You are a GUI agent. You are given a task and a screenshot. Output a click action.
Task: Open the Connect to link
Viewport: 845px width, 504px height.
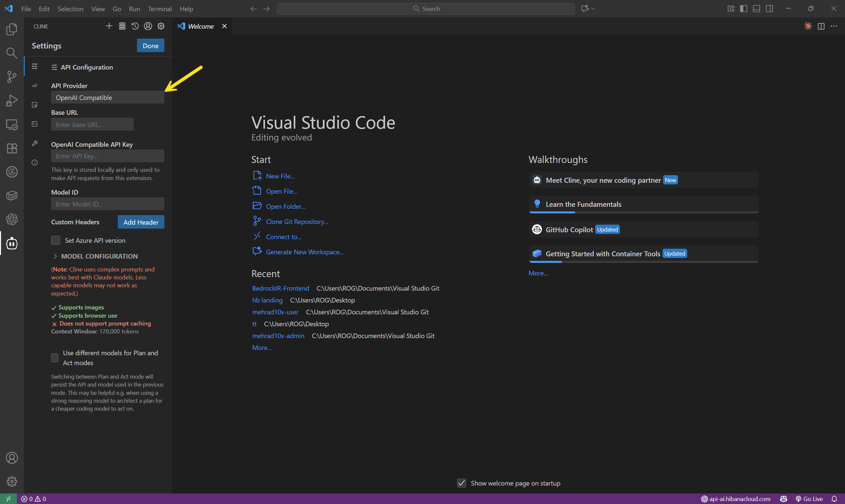283,237
